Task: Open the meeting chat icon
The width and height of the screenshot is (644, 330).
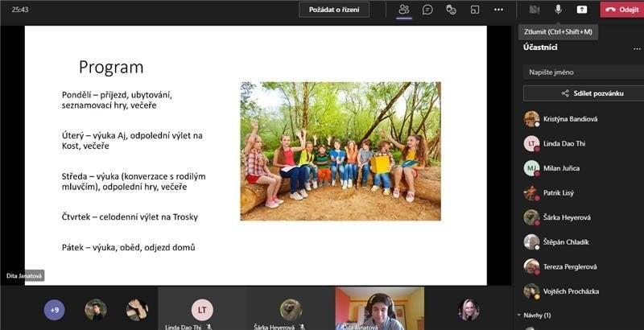Action: (x=427, y=10)
